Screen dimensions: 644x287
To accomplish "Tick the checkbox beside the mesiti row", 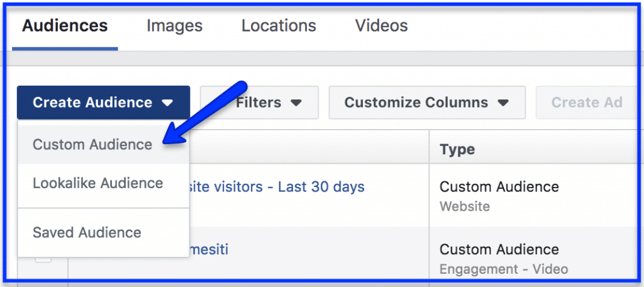I will pos(43,260).
